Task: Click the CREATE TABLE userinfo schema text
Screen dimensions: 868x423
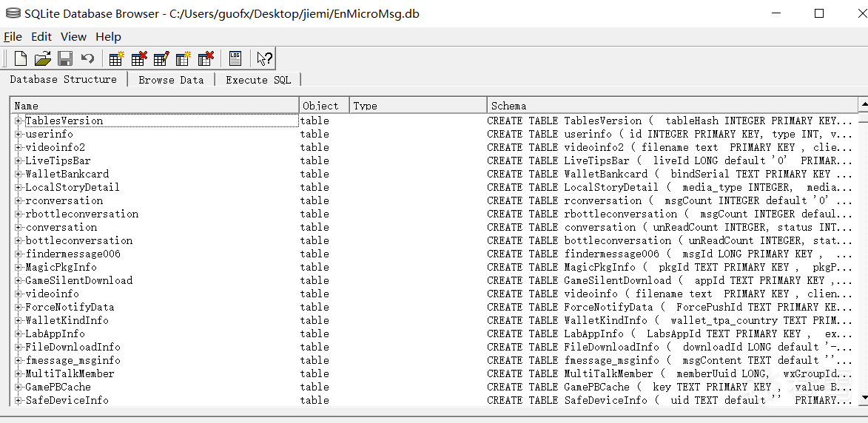Action: point(670,134)
